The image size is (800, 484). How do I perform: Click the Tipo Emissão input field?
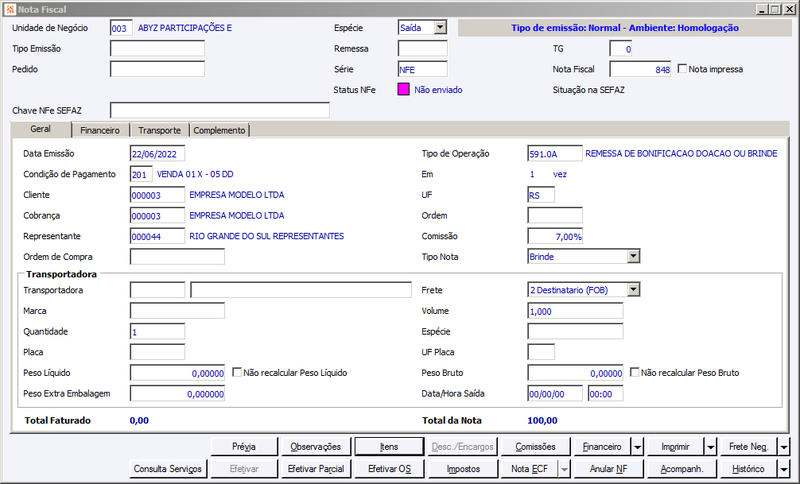[x=157, y=48]
